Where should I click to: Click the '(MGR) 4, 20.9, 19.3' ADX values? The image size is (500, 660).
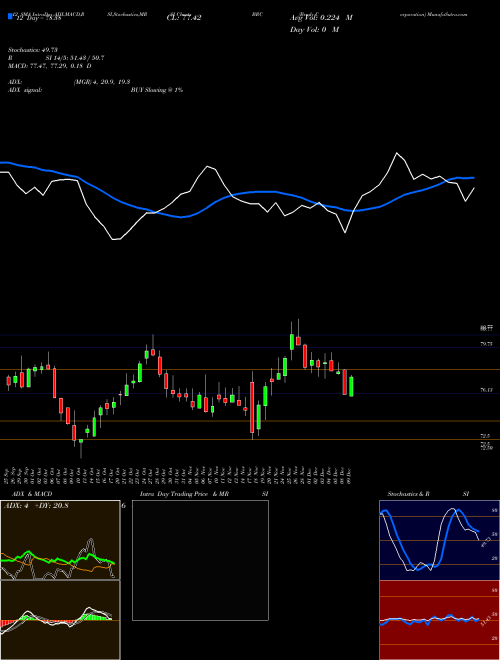[102, 82]
